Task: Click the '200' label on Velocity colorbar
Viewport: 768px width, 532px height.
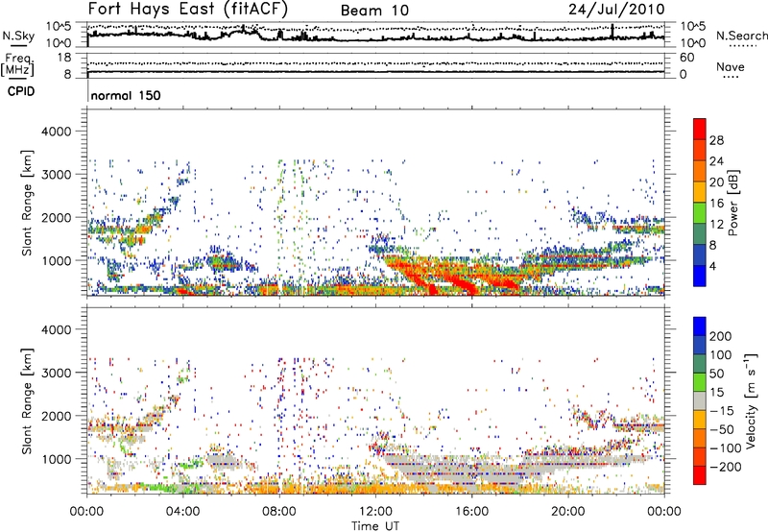Action: point(721,336)
